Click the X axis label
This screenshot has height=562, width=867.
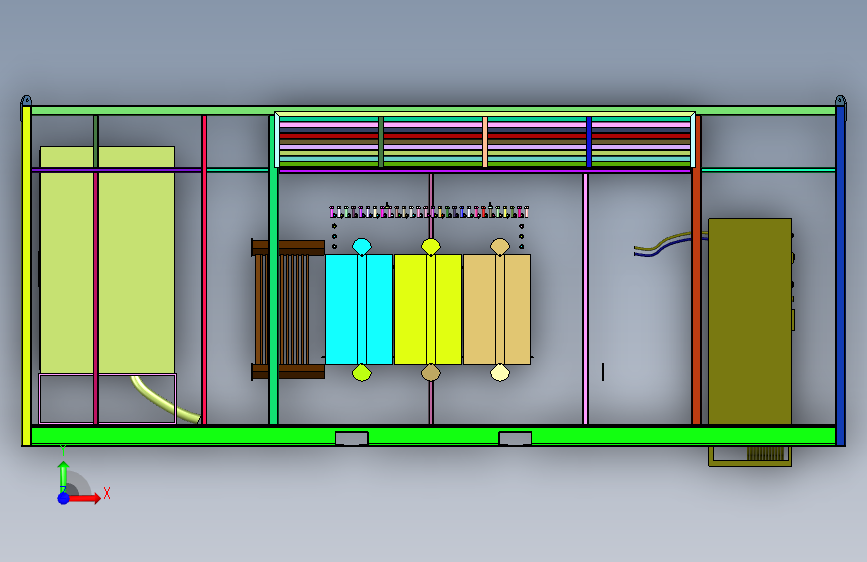click(107, 493)
